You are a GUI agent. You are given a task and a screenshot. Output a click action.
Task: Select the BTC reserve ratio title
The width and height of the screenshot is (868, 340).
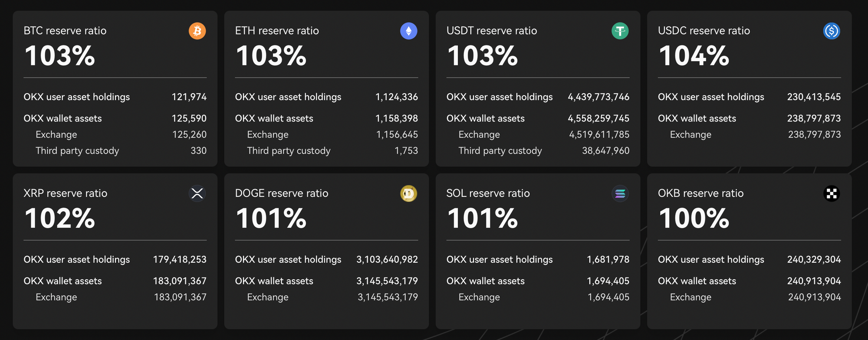coord(65,31)
